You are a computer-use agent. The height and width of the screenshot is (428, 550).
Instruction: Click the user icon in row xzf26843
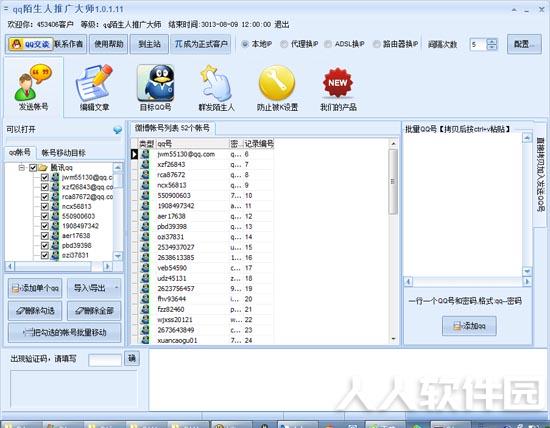[x=145, y=164]
